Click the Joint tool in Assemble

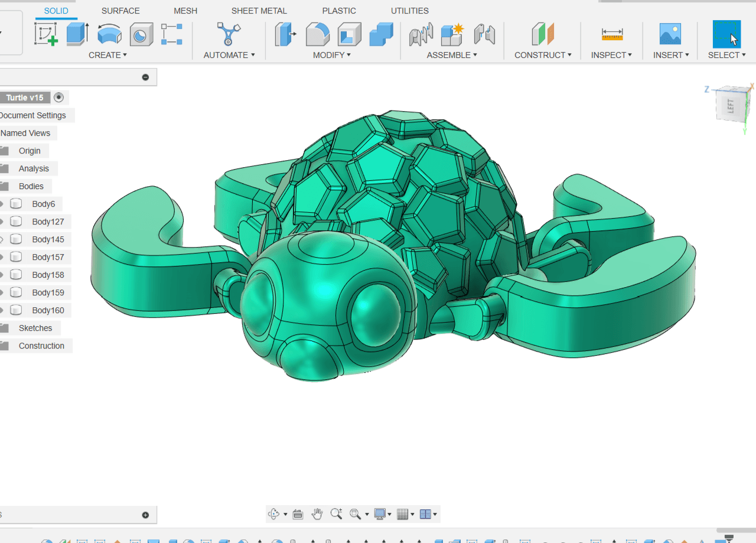tap(421, 34)
